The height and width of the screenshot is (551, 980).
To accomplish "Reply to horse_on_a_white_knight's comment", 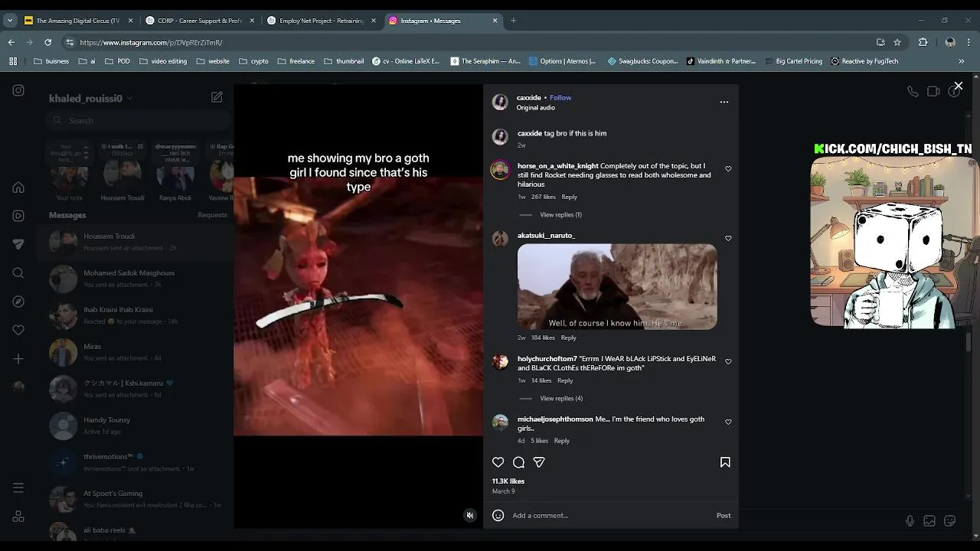I will coord(569,197).
